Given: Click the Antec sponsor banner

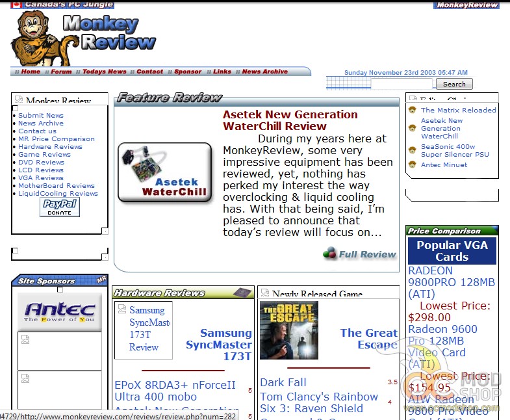Looking at the screenshot, I should coord(60,311).
